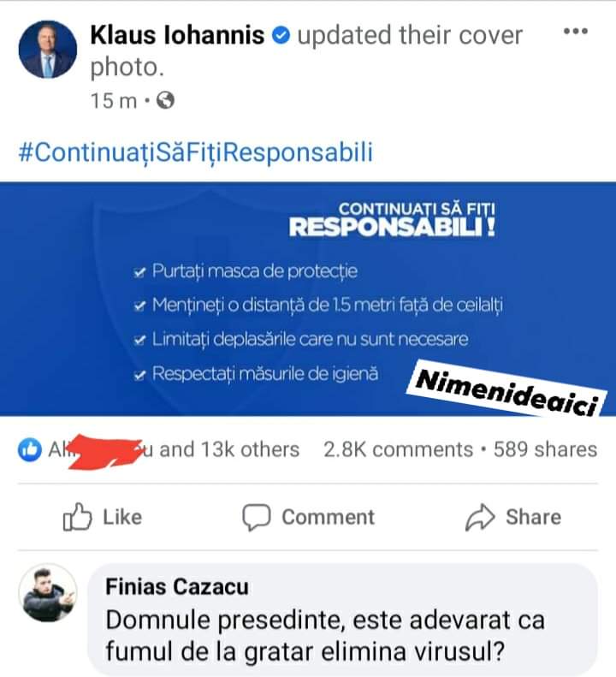Click the Like button label

tap(122, 517)
